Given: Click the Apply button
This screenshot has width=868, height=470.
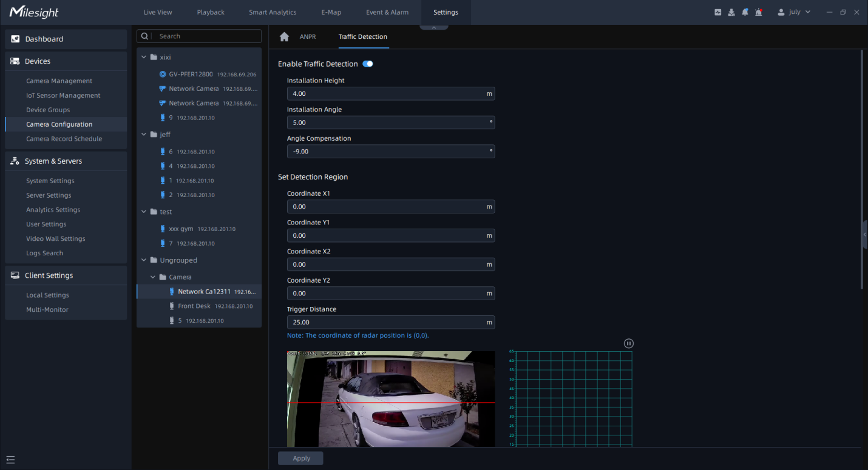Looking at the screenshot, I should point(300,458).
